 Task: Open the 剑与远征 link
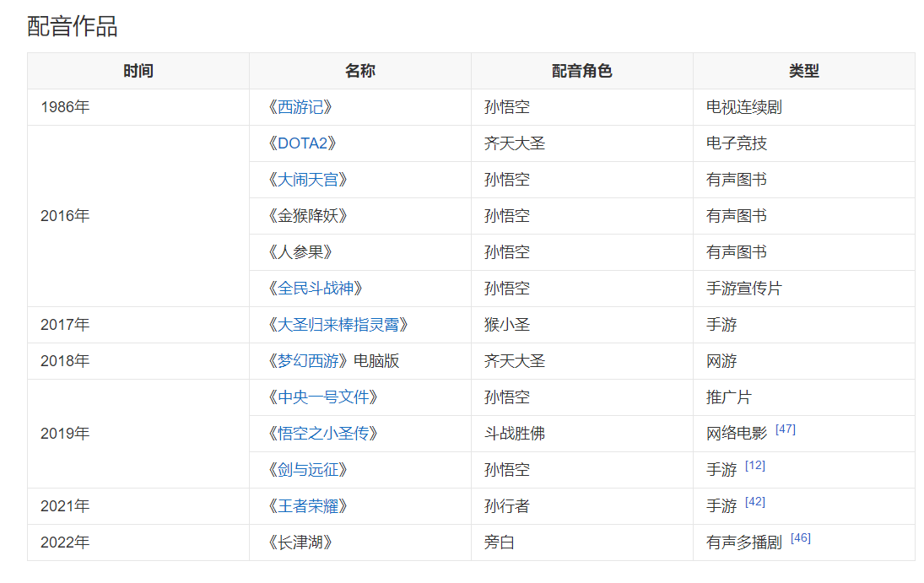(308, 470)
